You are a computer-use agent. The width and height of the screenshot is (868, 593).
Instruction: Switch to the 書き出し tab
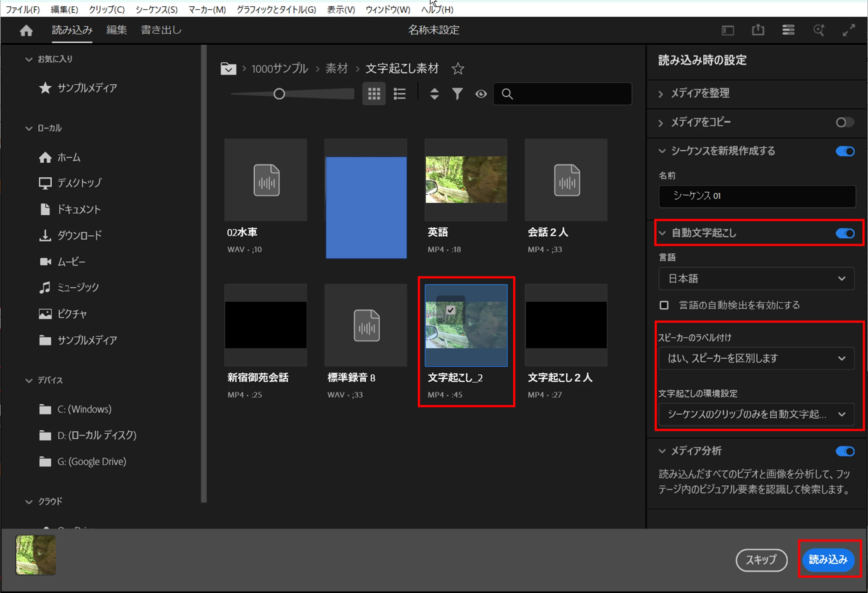(161, 30)
